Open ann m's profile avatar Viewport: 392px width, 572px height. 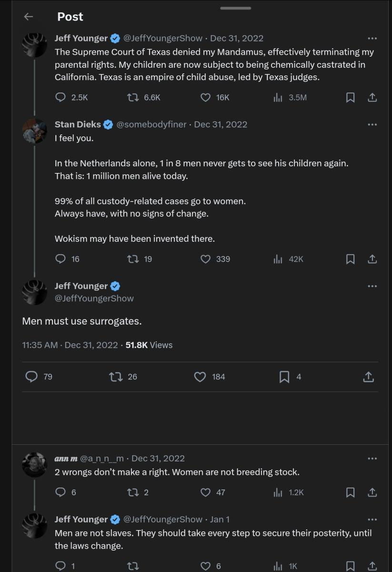34,465
